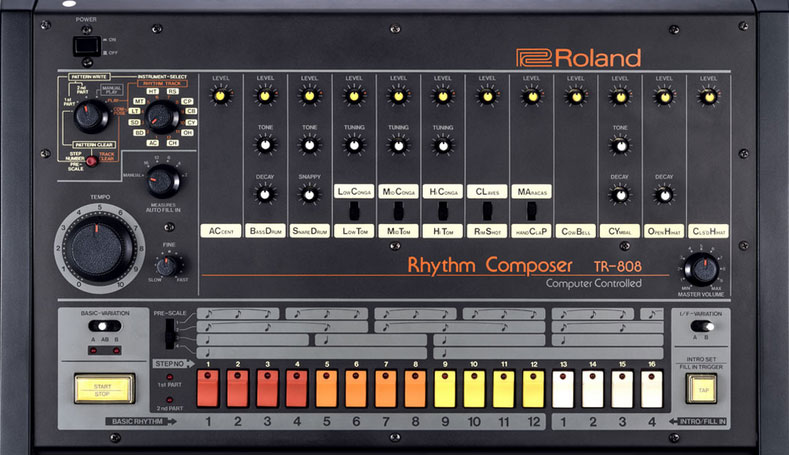Image resolution: width=789 pixels, height=455 pixels.
Task: Trigger orange step button 6
Action: pos(356,389)
